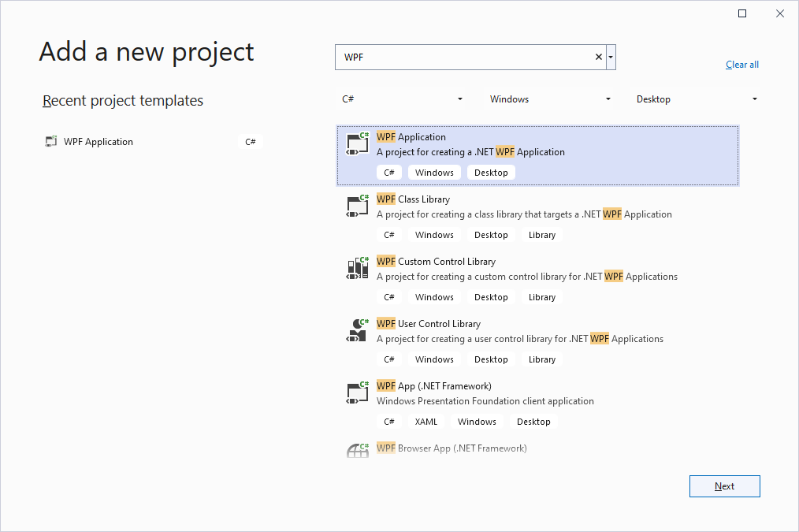Click the WPF Application template icon
Image resolution: width=799 pixels, height=532 pixels.
click(x=358, y=144)
